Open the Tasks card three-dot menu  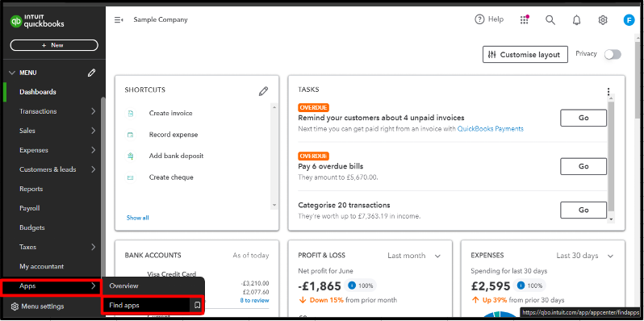click(x=608, y=91)
